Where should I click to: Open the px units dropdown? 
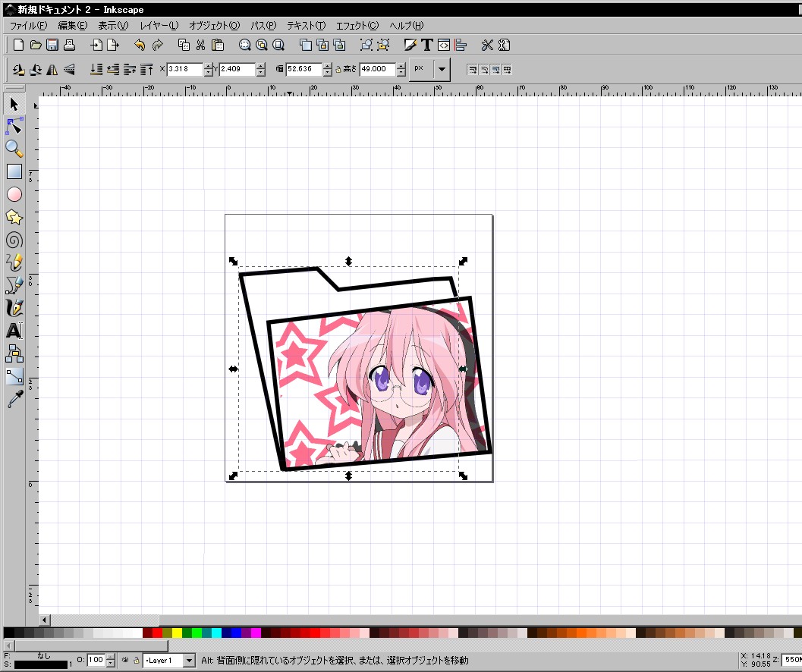442,69
